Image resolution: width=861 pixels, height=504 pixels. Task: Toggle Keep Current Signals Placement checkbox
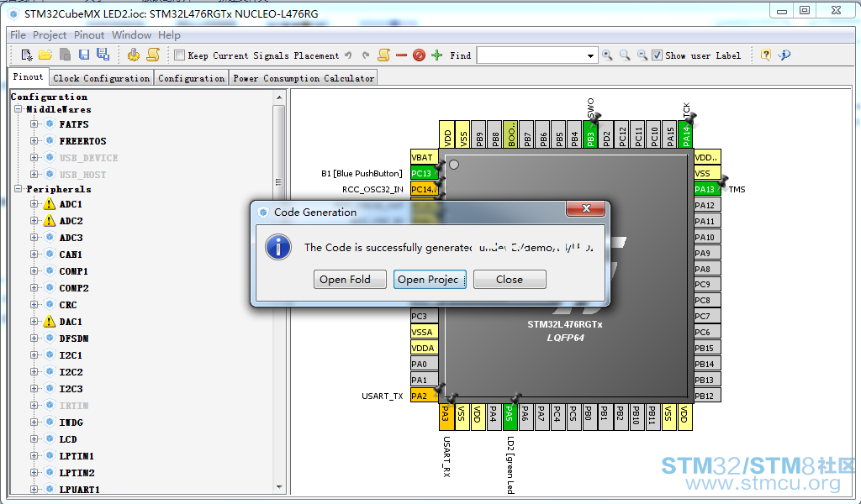179,55
